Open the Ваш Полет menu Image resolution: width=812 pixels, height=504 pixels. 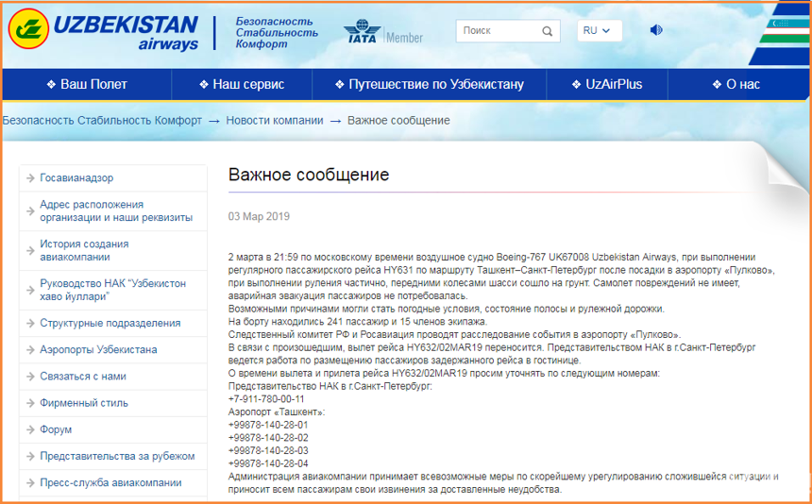coord(87,84)
